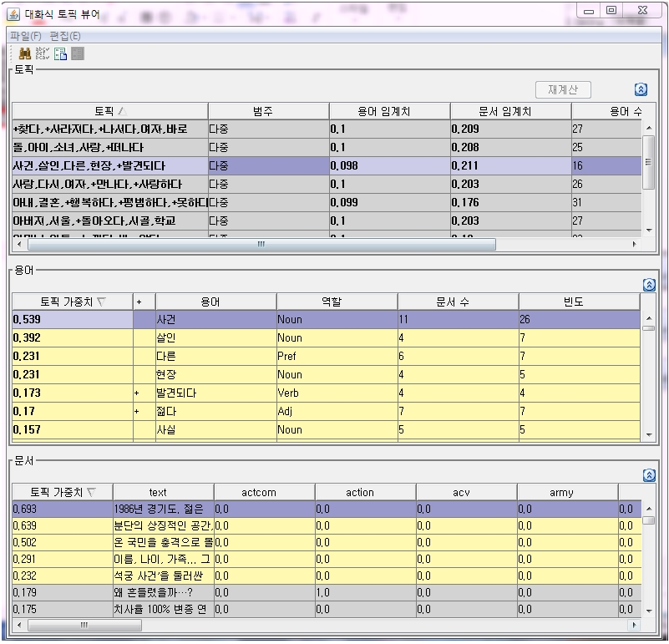Click the 토픽 table horizontal scrollbar thumb
Screen dimensions: 669x644
(x=261, y=244)
